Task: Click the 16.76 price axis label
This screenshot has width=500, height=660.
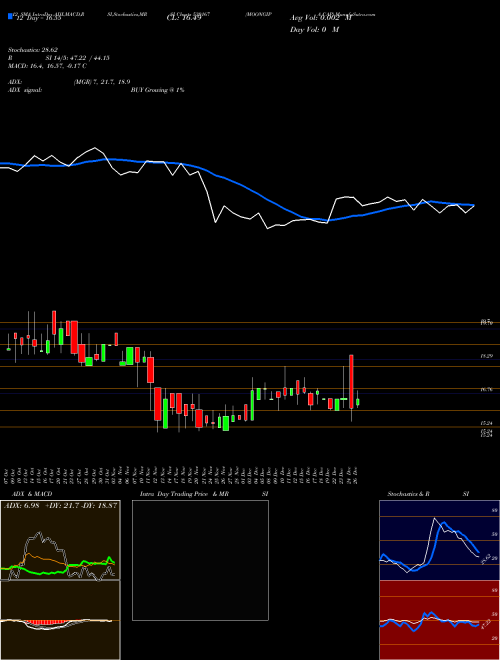Action: [487, 390]
